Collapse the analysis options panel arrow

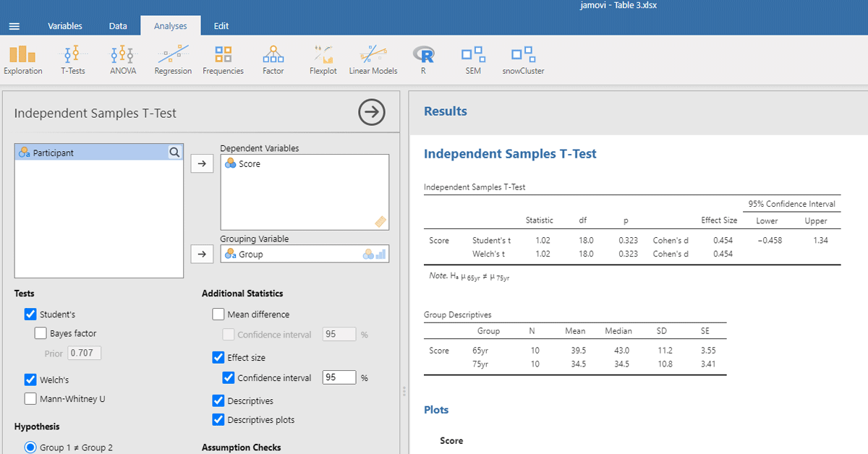(372, 112)
